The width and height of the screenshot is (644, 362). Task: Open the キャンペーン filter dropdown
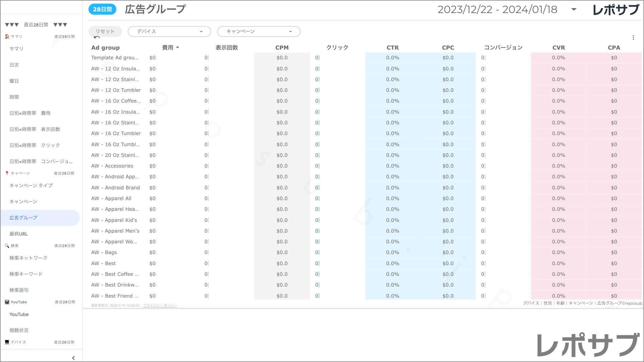tap(259, 31)
